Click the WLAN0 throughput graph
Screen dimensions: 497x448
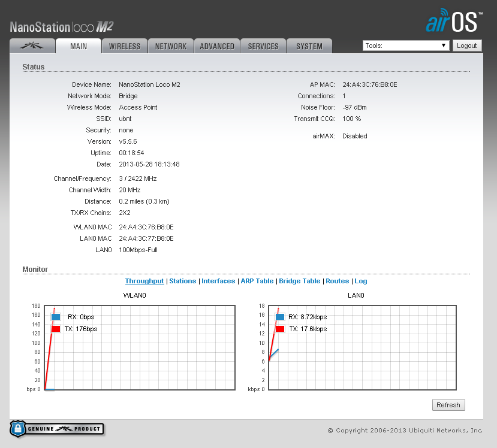140,347
